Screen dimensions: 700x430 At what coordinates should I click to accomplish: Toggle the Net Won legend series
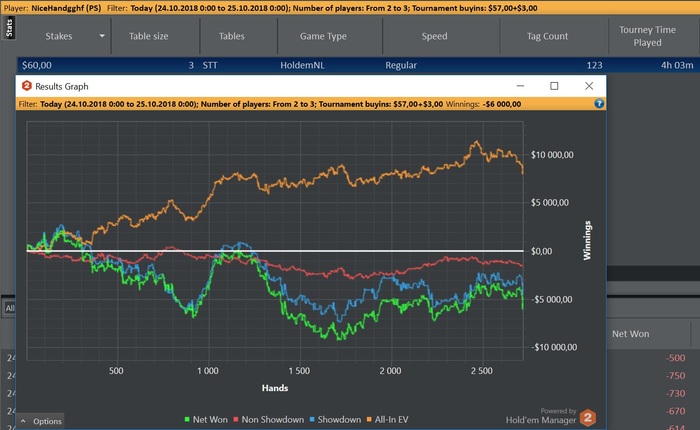tap(206, 419)
